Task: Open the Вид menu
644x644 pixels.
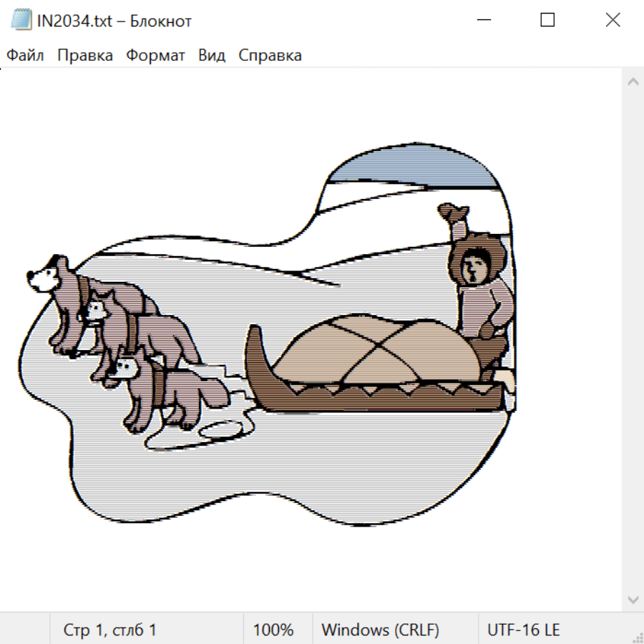Action: [x=211, y=55]
